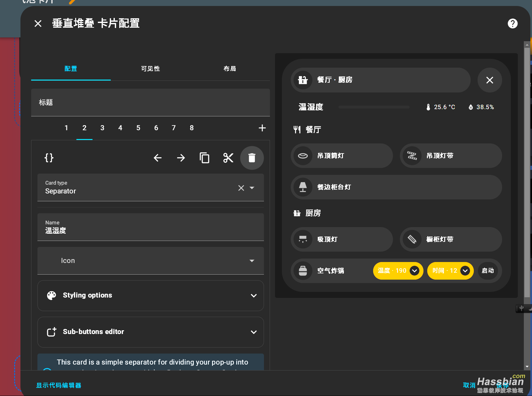Click the 标题 title input field
Viewport: 532px width, 396px height.
click(151, 103)
